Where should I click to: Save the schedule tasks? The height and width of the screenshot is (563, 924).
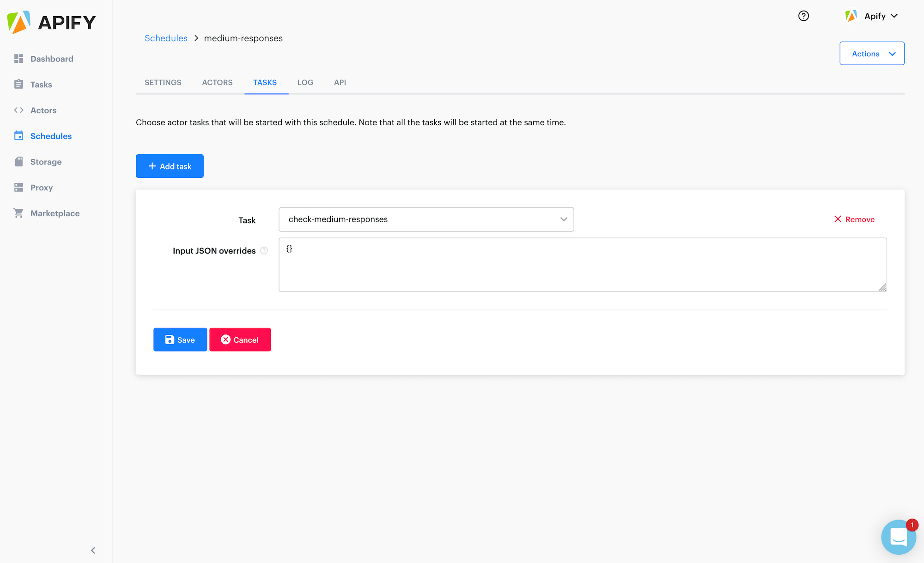coord(180,339)
